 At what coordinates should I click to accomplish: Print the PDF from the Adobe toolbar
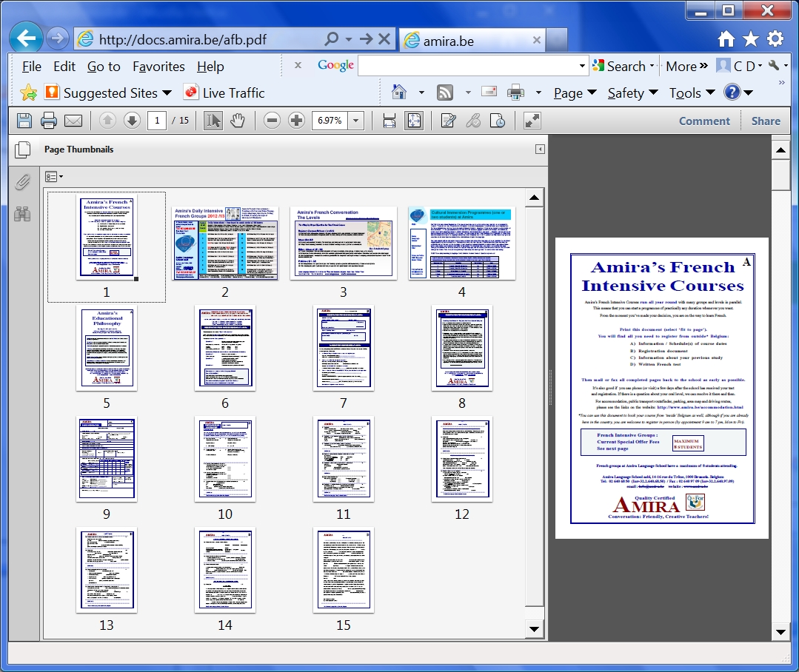[x=48, y=121]
